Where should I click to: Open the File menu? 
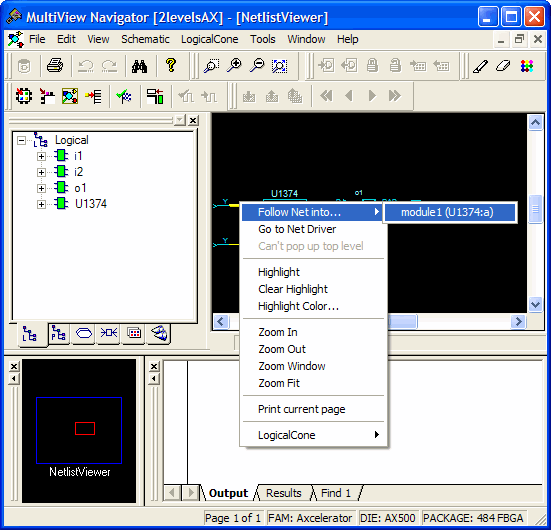click(x=37, y=39)
